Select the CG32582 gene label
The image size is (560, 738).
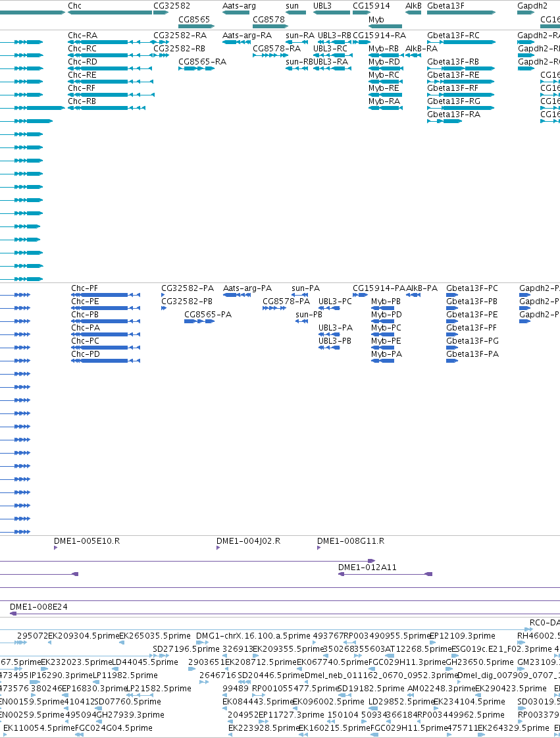pyautogui.click(x=172, y=6)
